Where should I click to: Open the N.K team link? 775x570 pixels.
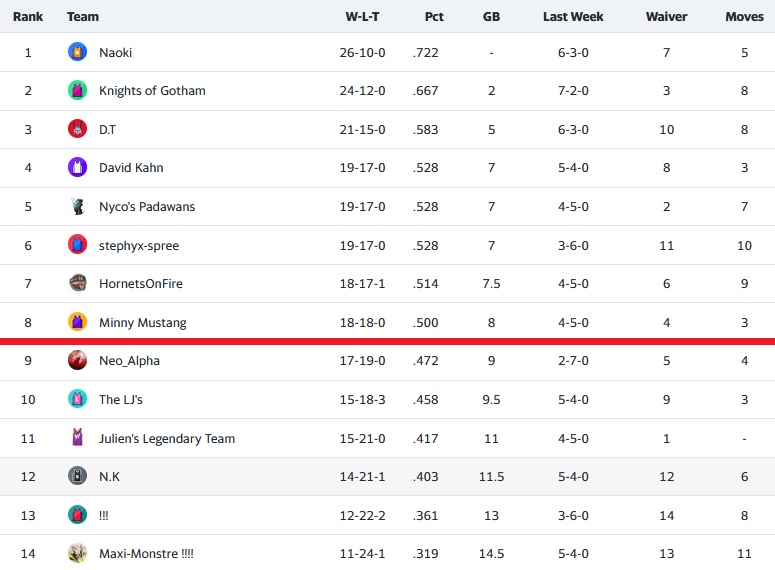(x=109, y=477)
